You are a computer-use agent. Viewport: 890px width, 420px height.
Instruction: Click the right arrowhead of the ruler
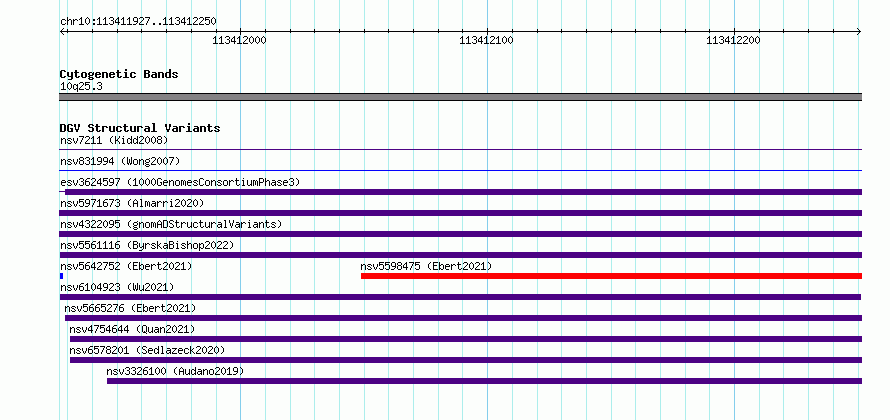859,31
